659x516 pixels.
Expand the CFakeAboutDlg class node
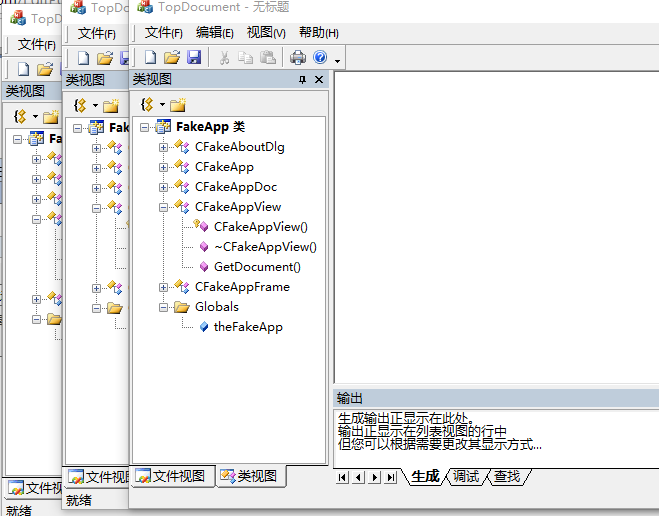pyautogui.click(x=163, y=147)
